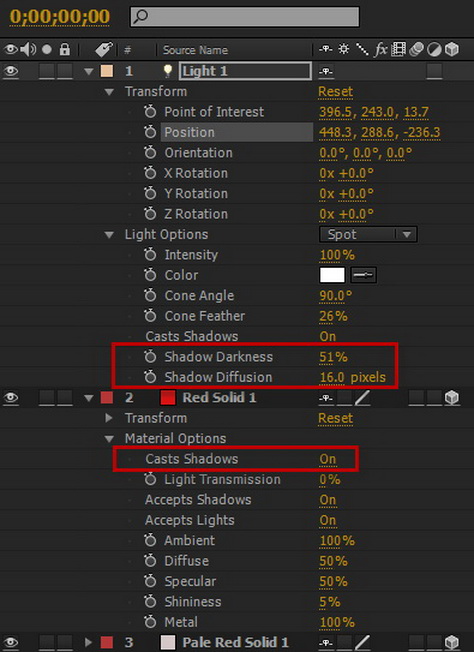Toggle the Cone Angle stopwatch
The image size is (474, 652).
point(150,295)
